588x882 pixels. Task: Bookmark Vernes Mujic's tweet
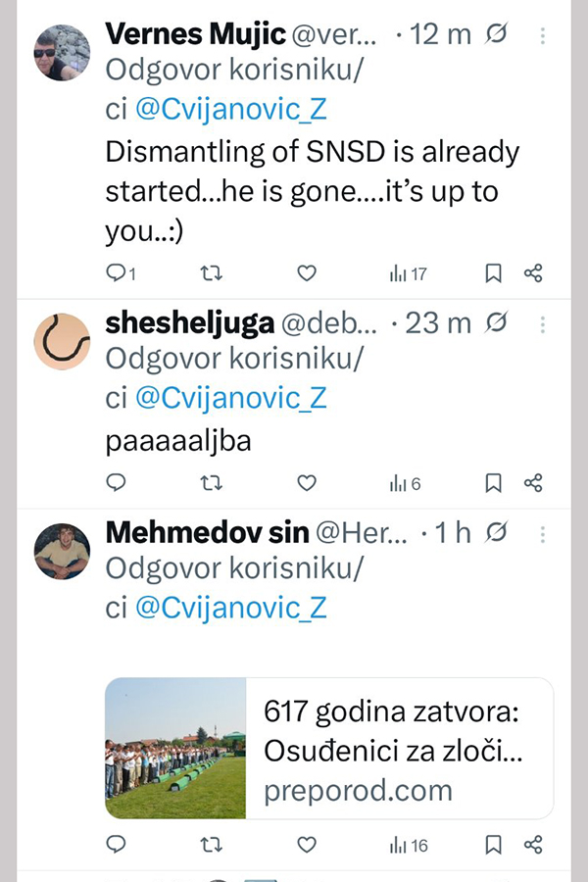494,273
